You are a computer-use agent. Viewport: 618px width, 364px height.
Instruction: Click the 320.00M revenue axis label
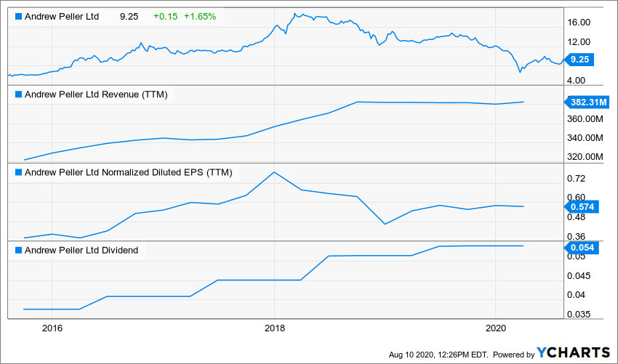click(585, 157)
